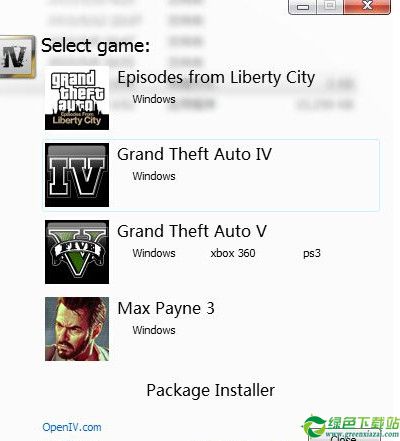Click the Grand Theft Auto IV logo icon
400x441 pixels.
click(x=77, y=175)
